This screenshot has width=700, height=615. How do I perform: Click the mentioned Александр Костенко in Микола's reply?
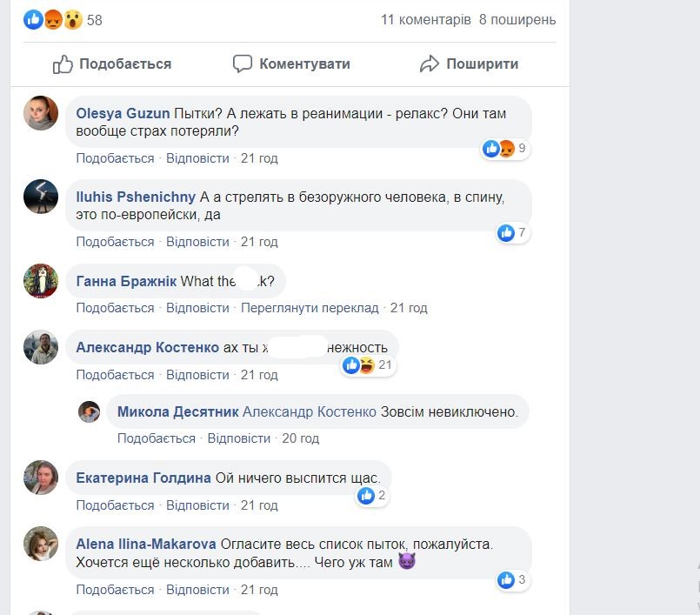pyautogui.click(x=310, y=411)
